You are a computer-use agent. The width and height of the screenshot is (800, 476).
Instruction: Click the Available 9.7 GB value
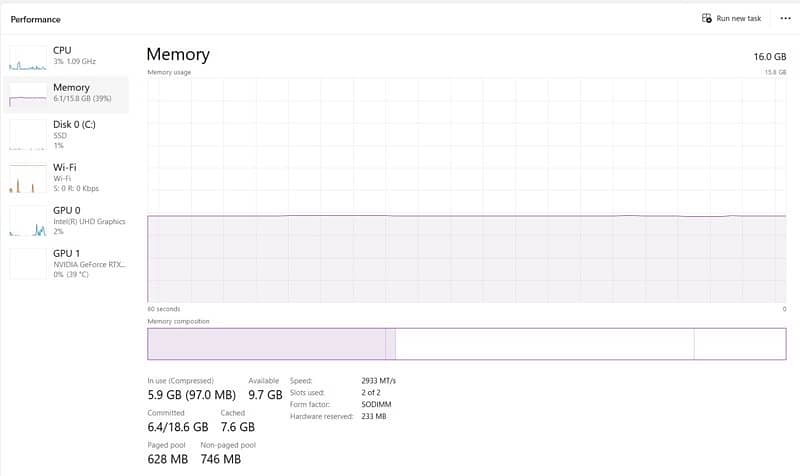click(265, 396)
